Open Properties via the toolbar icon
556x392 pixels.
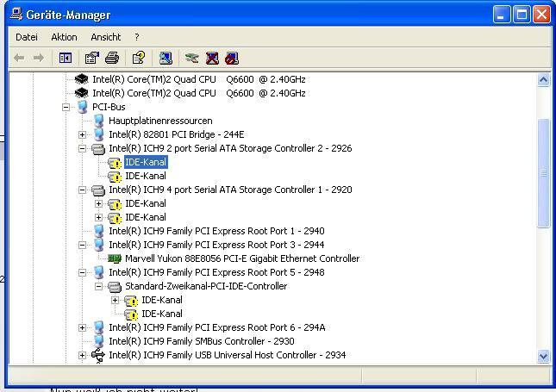click(92, 58)
